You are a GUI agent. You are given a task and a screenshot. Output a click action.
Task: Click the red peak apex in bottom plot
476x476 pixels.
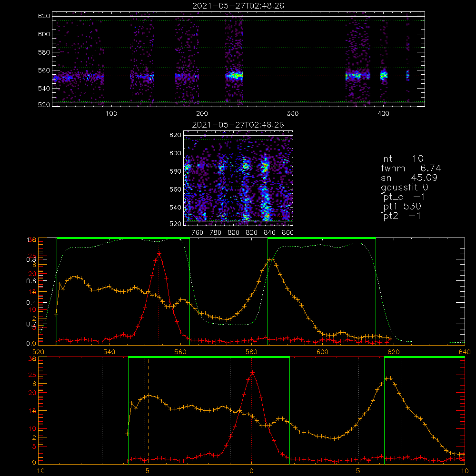point(252,372)
